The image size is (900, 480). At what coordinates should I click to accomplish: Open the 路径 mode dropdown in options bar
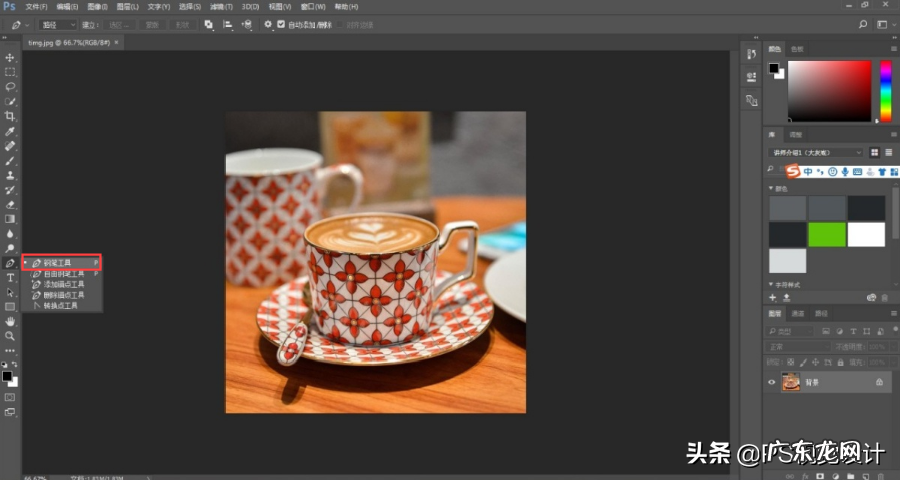coord(58,24)
